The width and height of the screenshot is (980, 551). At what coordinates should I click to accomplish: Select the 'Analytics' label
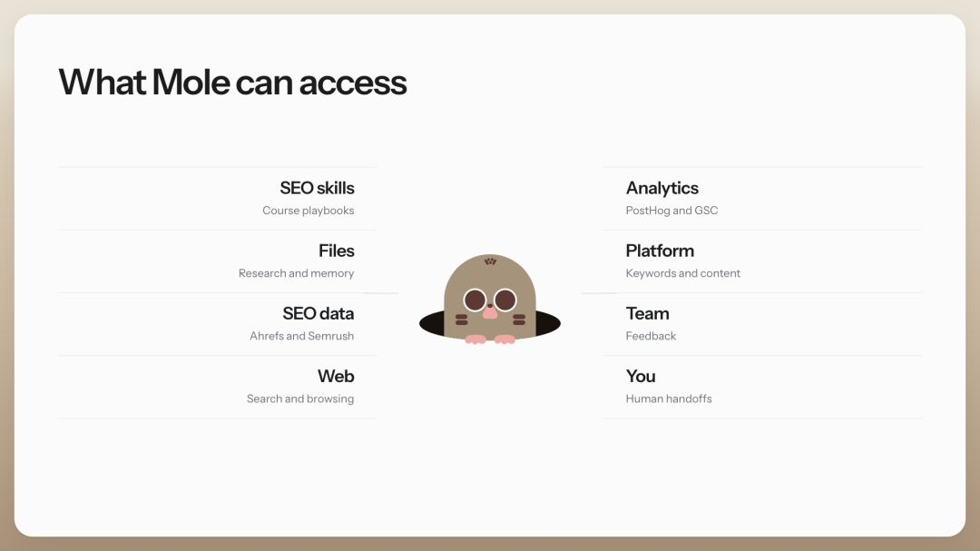[661, 188]
